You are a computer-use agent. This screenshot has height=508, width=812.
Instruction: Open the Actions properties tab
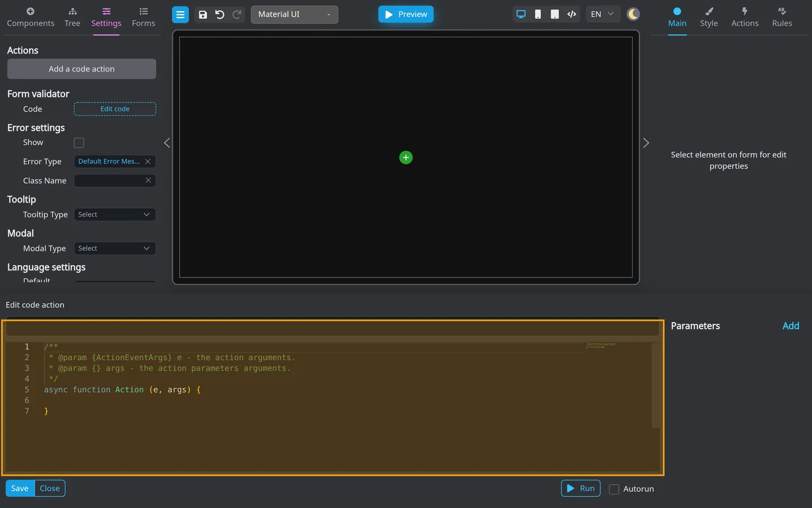(745, 17)
